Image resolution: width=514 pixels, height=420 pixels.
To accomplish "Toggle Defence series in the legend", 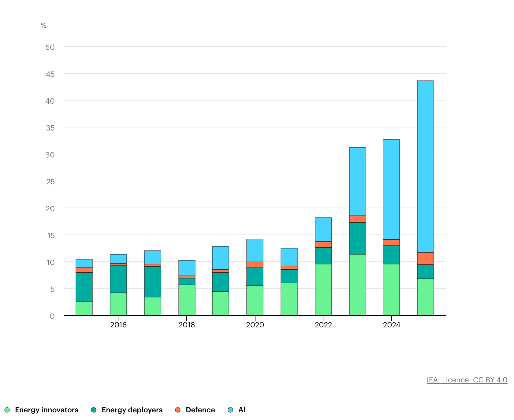I will 195,410.
